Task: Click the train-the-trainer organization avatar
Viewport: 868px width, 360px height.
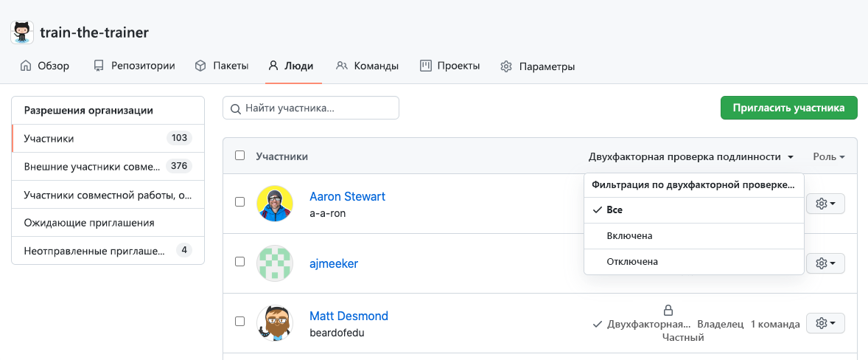Action: click(22, 32)
